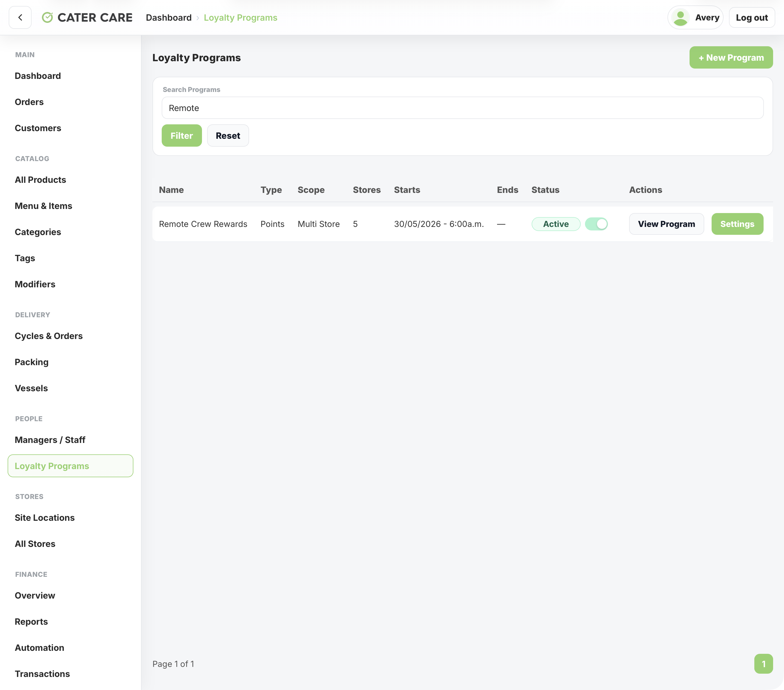Screen dimensions: 784x690
Task: Click the Log out button
Action: 751,18
